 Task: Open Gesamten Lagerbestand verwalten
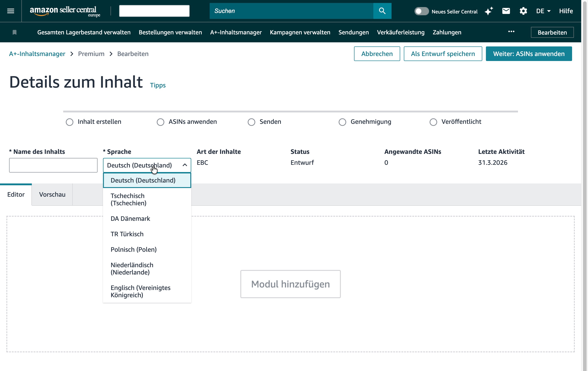pyautogui.click(x=84, y=32)
